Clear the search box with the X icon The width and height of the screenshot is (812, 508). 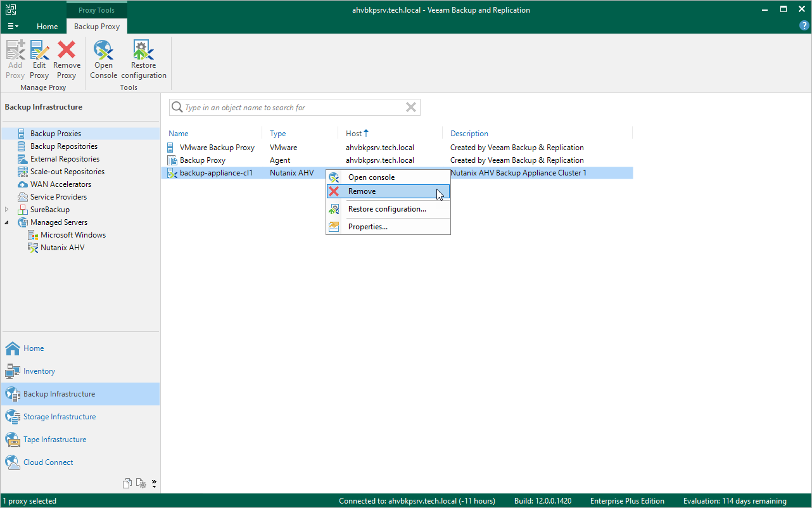tap(411, 108)
